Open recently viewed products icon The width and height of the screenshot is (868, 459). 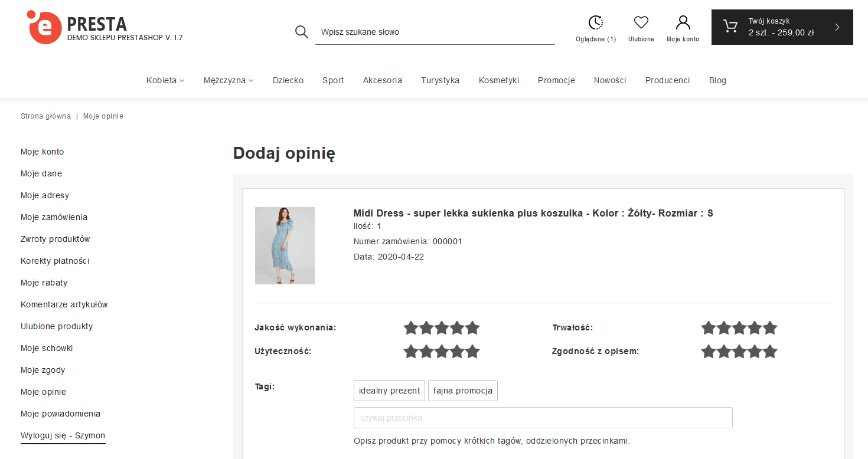[596, 23]
